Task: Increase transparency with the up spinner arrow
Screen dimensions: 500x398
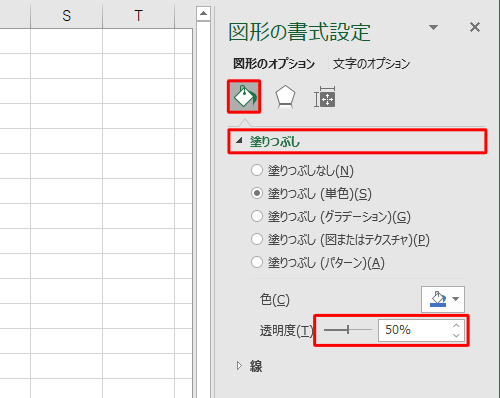Action: tap(456, 325)
